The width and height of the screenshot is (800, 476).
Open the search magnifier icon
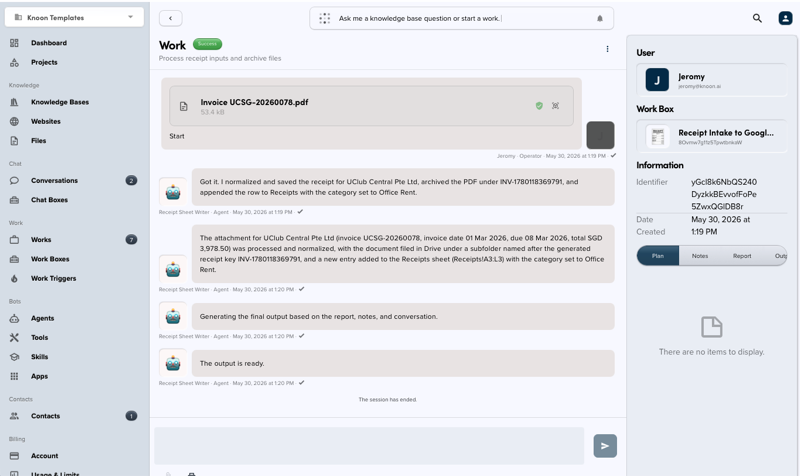[x=757, y=18]
